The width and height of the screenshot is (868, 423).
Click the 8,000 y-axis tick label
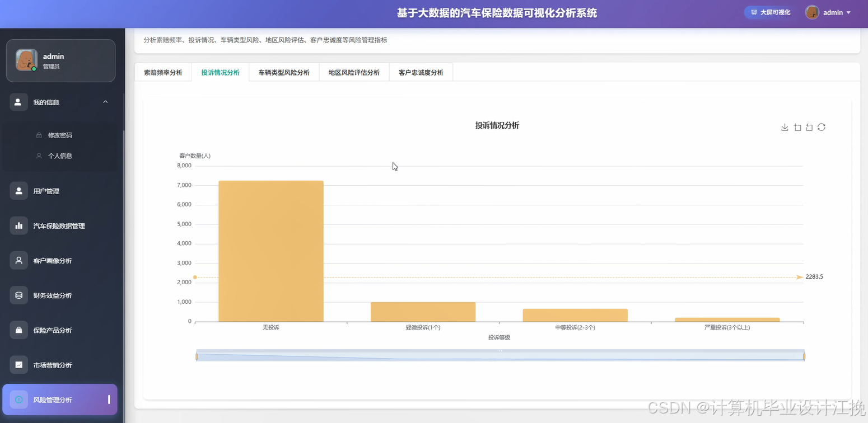point(184,166)
